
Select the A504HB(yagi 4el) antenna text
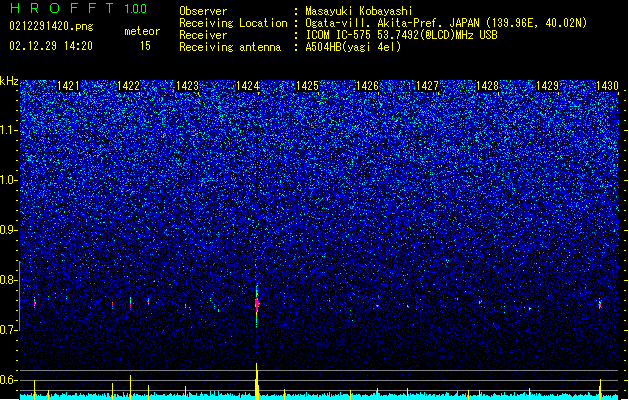353,47
